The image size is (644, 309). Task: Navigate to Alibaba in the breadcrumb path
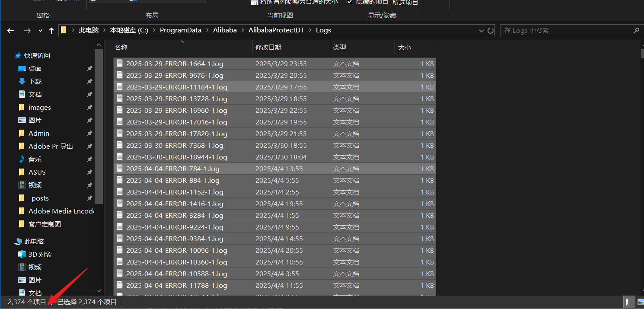pyautogui.click(x=225, y=30)
